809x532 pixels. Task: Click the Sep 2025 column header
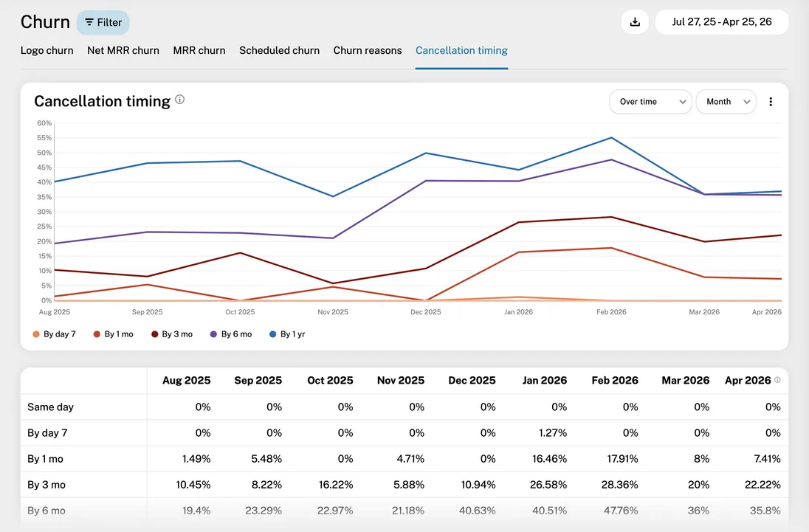click(x=258, y=381)
